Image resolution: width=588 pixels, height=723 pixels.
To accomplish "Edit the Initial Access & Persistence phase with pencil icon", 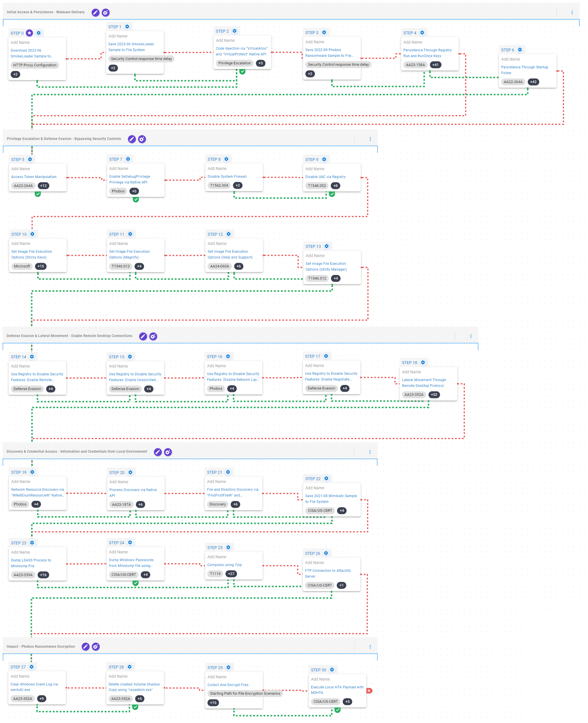I will [x=95, y=12].
